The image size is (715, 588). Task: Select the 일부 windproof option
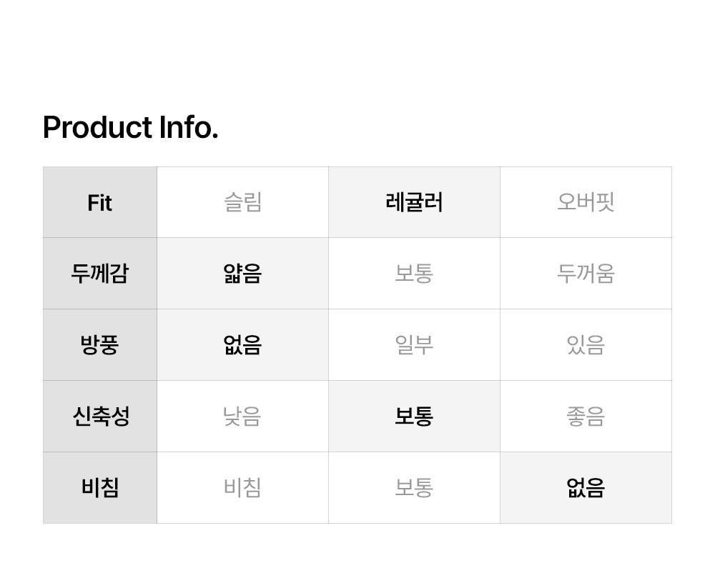point(414,345)
